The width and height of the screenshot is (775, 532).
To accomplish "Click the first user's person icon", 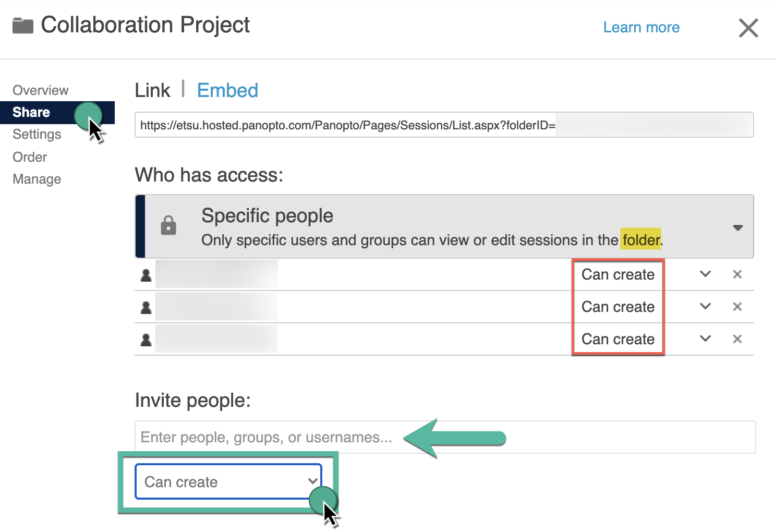I will (146, 275).
